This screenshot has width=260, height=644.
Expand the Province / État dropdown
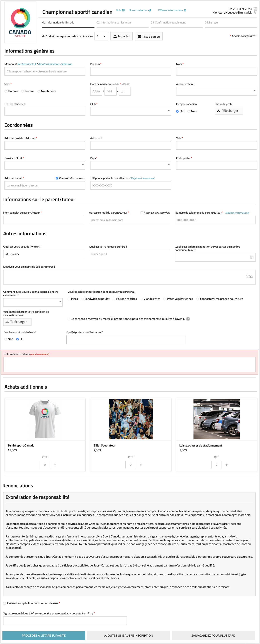click(x=45, y=165)
